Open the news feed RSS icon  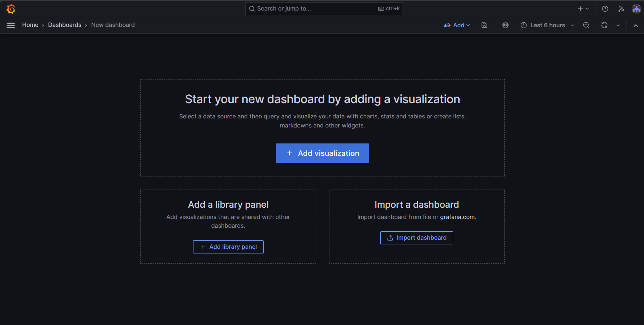tap(621, 9)
